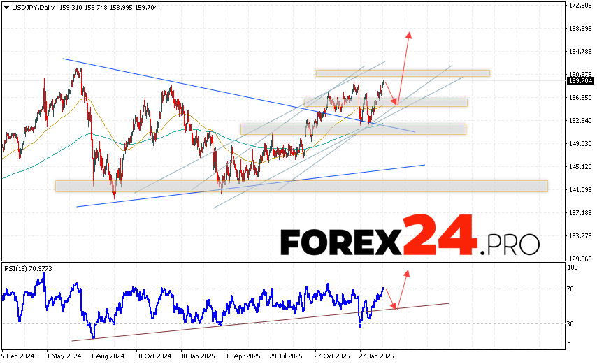Click the FOREX word in the watermark
597x364 pixels.
coord(340,241)
